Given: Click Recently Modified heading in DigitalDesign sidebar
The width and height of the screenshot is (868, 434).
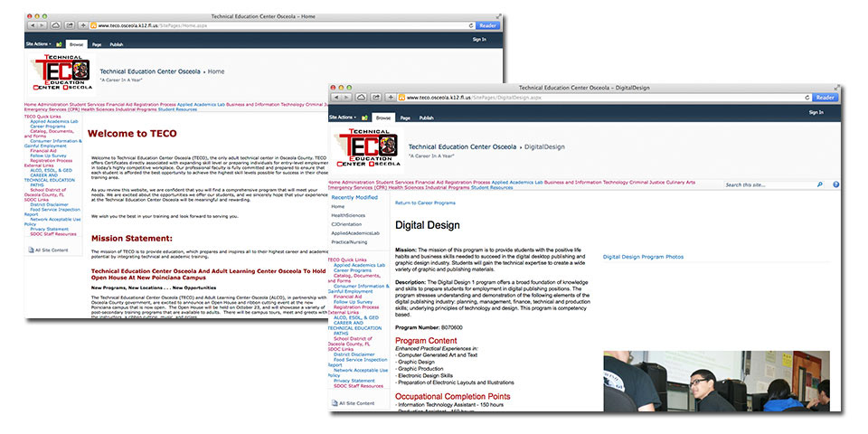Looking at the screenshot, I should coord(354,197).
